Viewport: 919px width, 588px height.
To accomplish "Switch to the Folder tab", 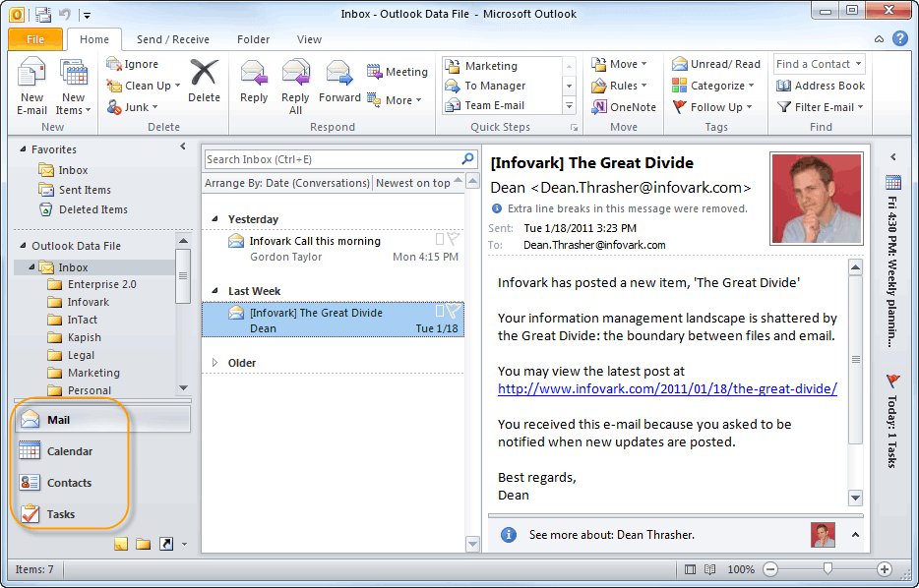I will tap(253, 39).
